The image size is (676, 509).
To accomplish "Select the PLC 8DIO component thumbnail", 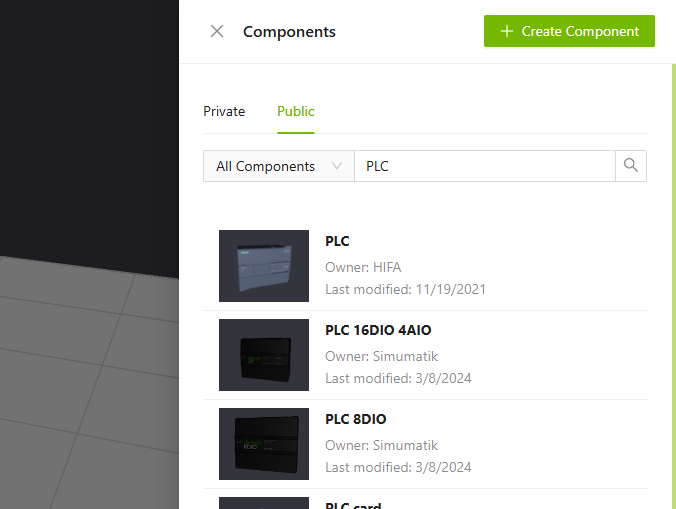I will 264,444.
